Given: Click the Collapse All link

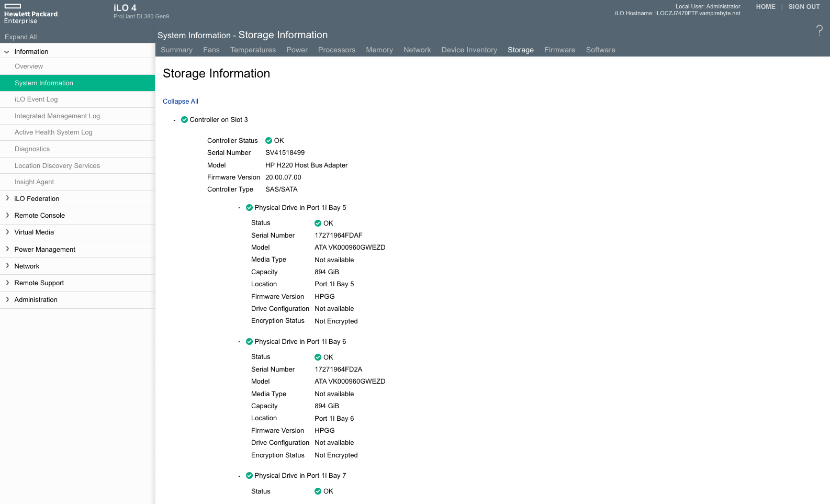Looking at the screenshot, I should coord(181,102).
